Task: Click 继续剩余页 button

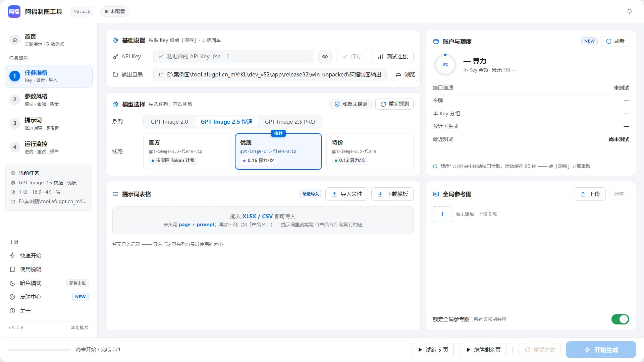Action: [483, 350]
